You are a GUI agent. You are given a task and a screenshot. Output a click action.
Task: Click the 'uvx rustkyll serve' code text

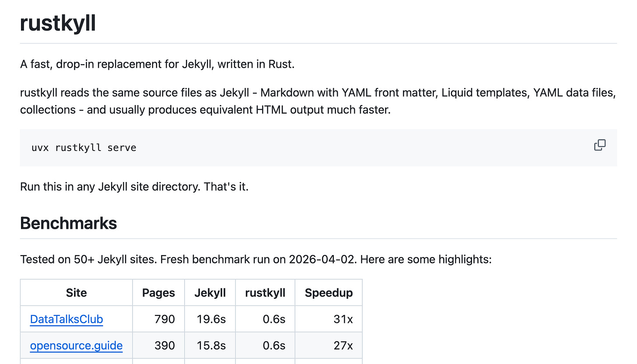[x=84, y=147]
